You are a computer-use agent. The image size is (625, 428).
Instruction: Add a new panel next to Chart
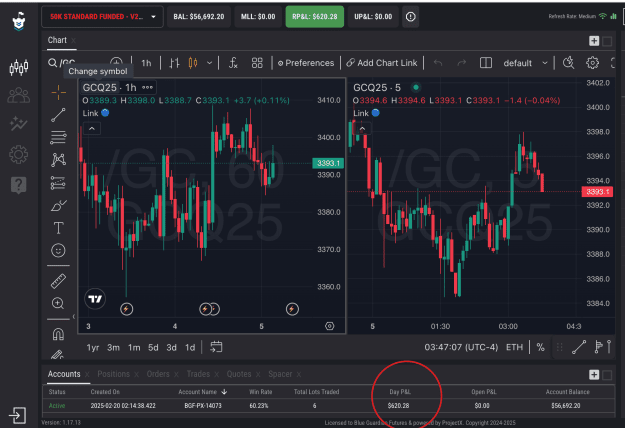(x=594, y=41)
